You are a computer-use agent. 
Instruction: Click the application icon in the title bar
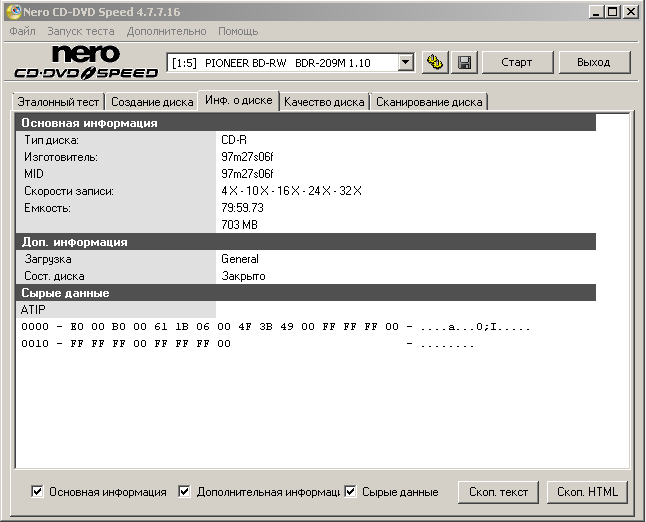(x=12, y=11)
